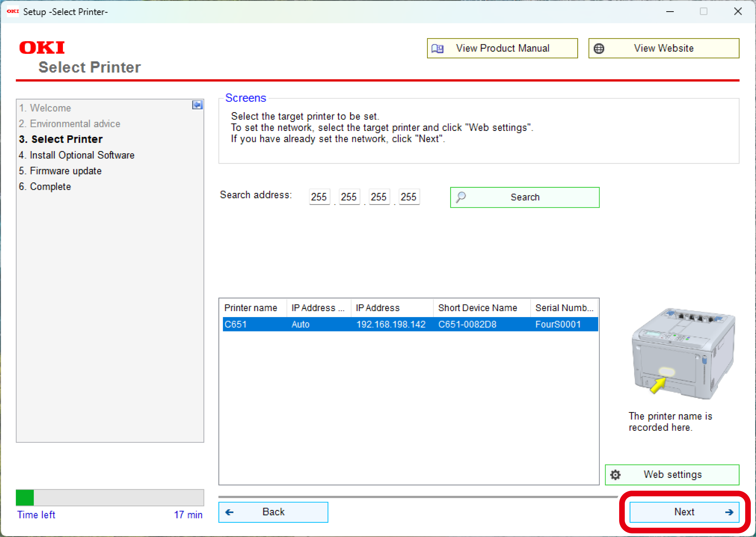The height and width of the screenshot is (537, 756).
Task: Click the book icon on View Product Manual
Action: coord(437,49)
